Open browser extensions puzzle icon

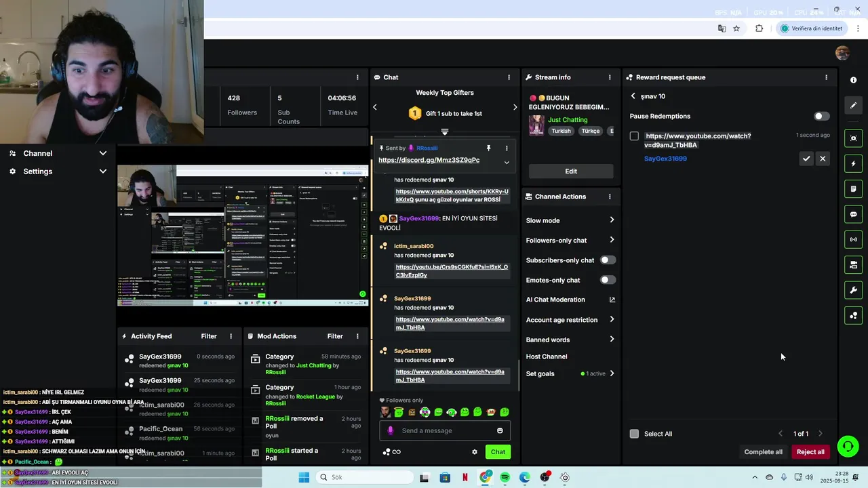pos(759,28)
